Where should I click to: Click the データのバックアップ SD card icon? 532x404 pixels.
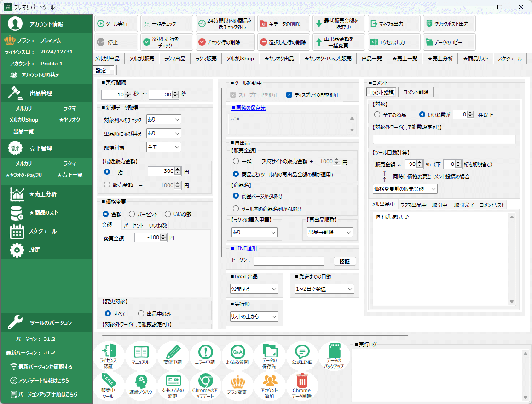(334, 356)
